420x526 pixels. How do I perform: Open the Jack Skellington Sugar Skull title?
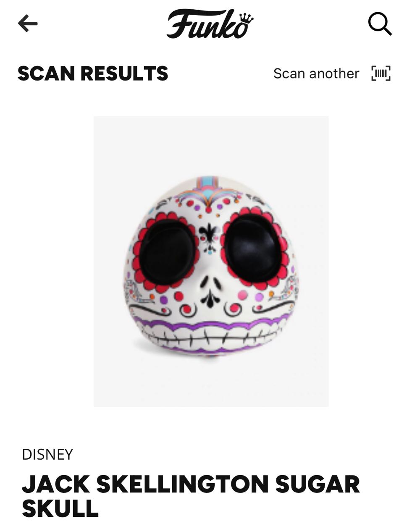point(191,496)
